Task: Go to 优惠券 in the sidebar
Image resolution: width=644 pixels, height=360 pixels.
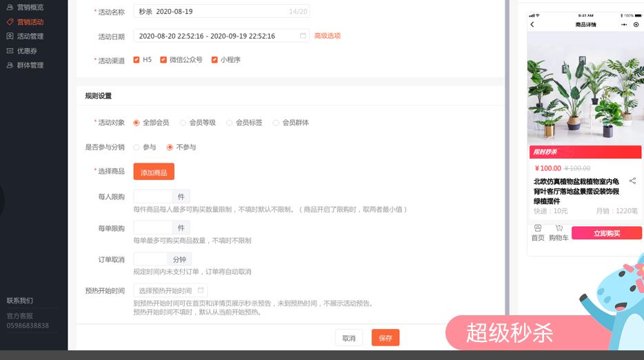Action: pos(27,50)
